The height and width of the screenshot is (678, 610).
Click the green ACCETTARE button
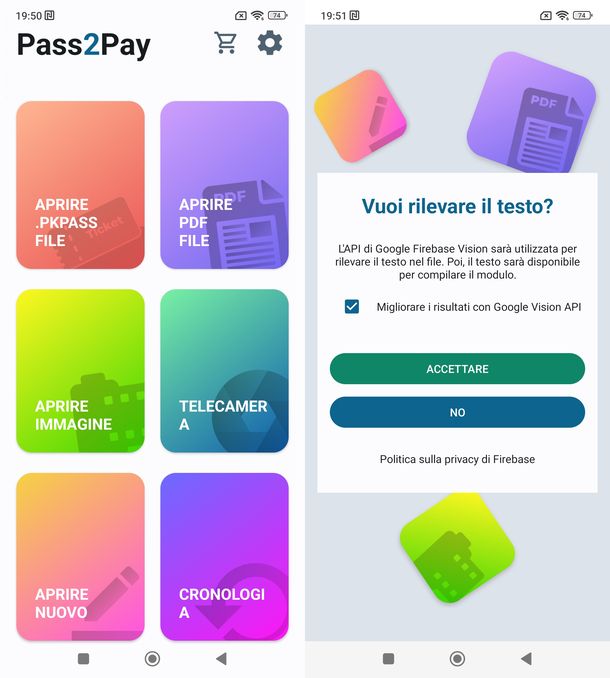[457, 369]
